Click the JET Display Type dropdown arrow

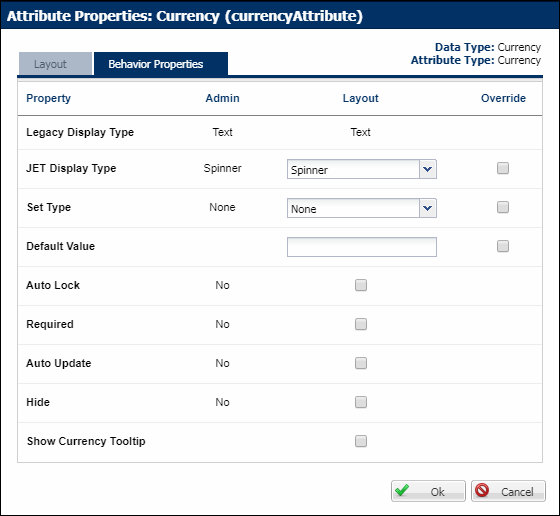(x=428, y=169)
